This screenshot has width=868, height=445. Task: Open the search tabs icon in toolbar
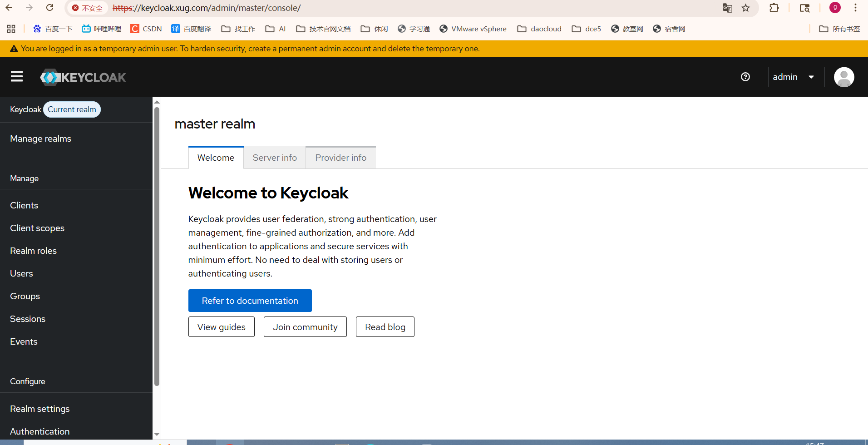click(x=804, y=8)
